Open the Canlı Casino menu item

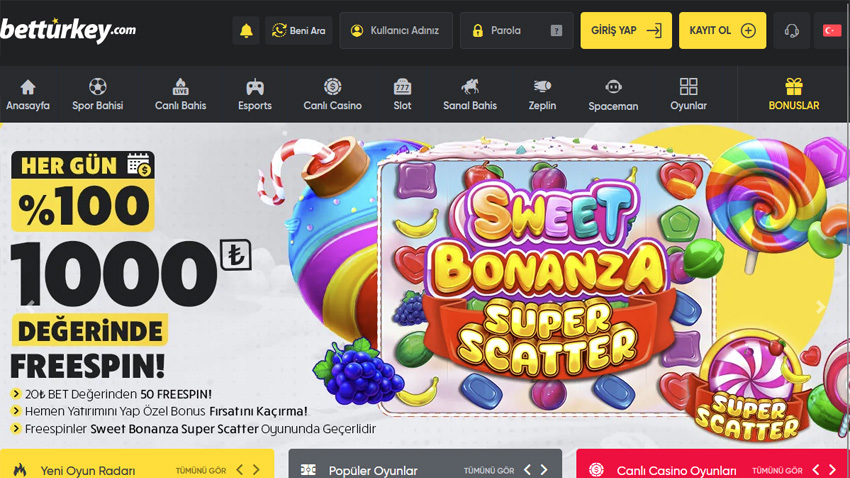tap(332, 94)
